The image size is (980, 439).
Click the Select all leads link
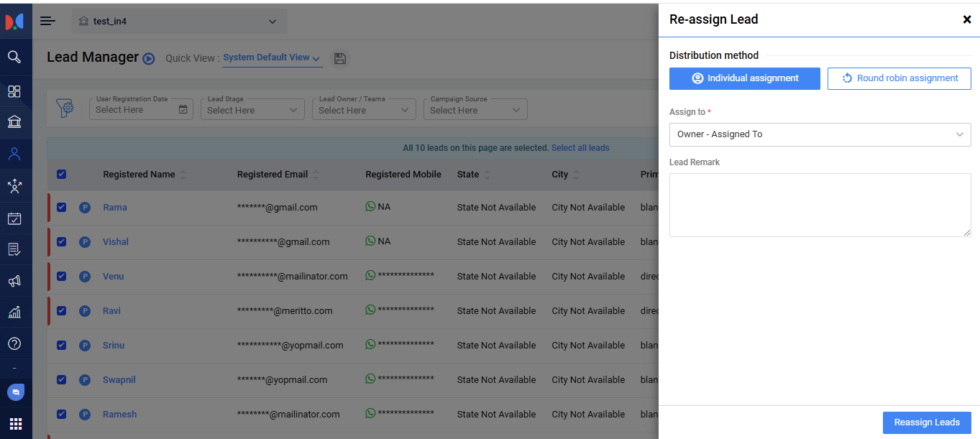tap(580, 148)
